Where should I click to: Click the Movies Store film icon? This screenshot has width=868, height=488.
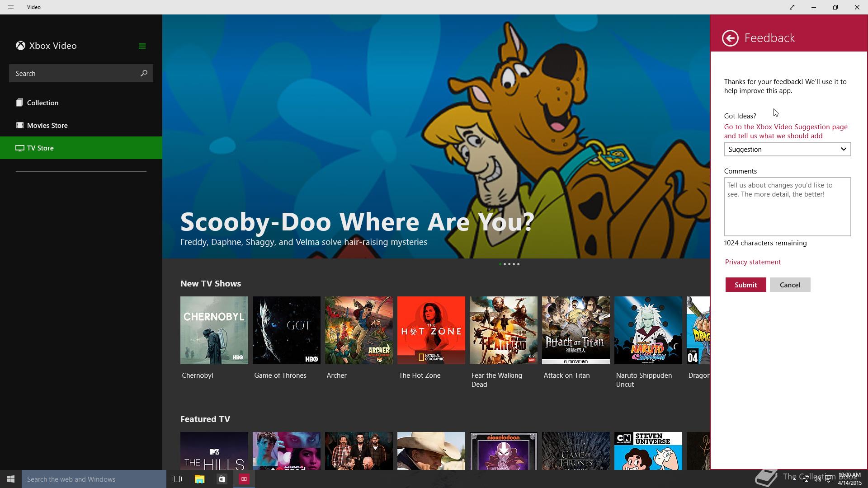tap(19, 125)
